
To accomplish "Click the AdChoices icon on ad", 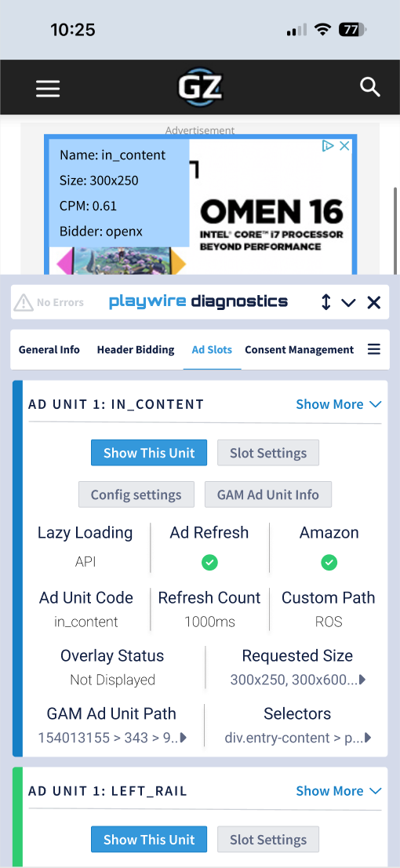I will point(328,146).
